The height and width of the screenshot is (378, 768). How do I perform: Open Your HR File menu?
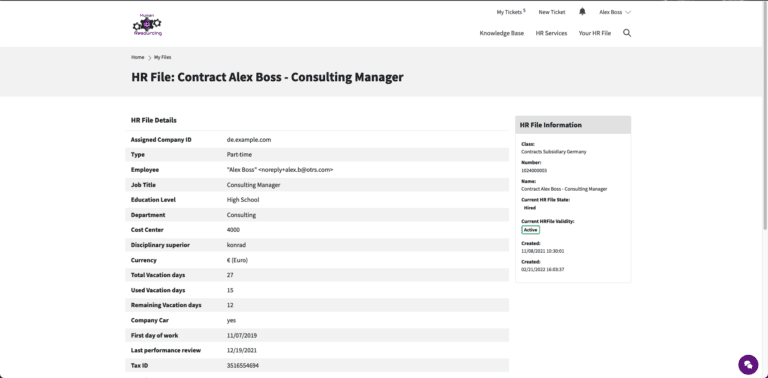click(x=595, y=33)
